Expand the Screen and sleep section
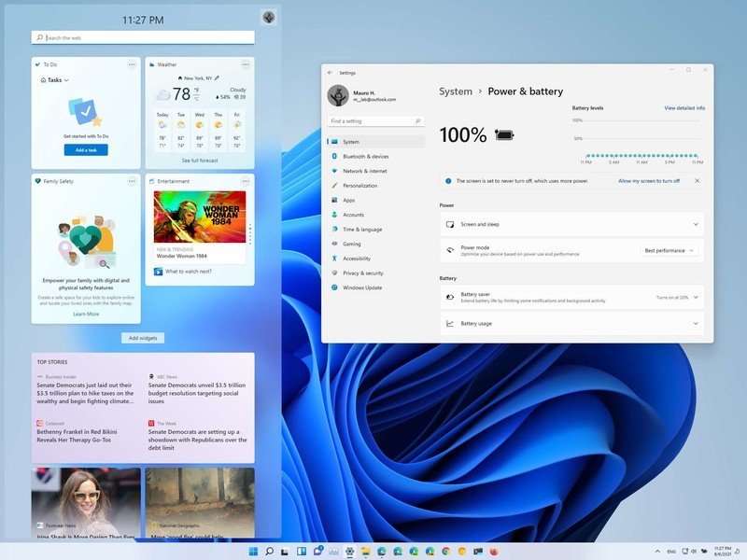The image size is (747, 560). point(696,224)
